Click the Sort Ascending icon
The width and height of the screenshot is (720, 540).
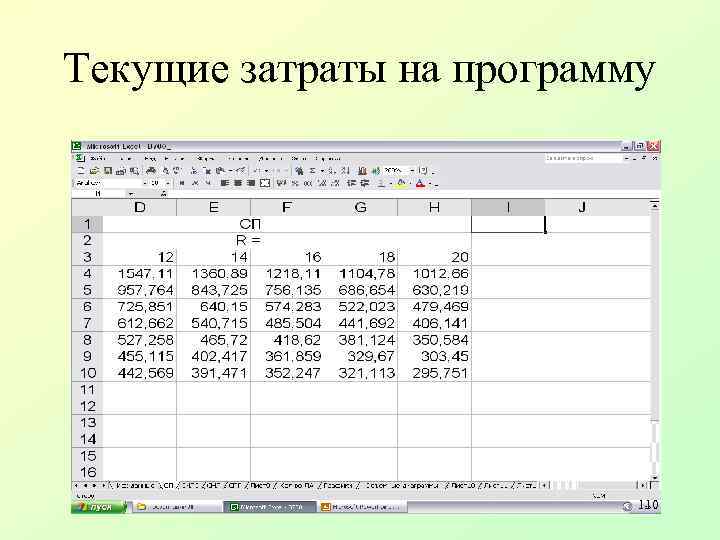[332, 171]
